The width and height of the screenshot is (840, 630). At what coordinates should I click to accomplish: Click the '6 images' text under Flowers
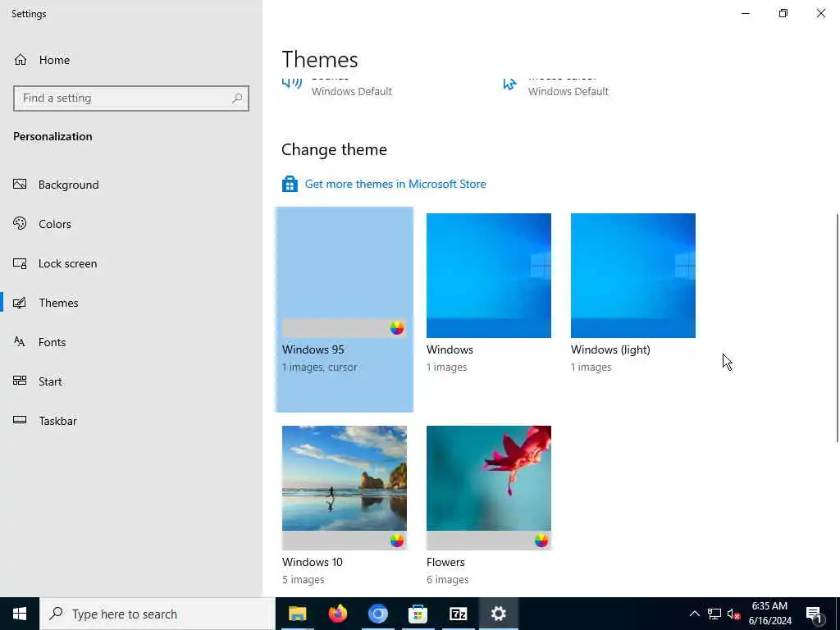pos(448,580)
